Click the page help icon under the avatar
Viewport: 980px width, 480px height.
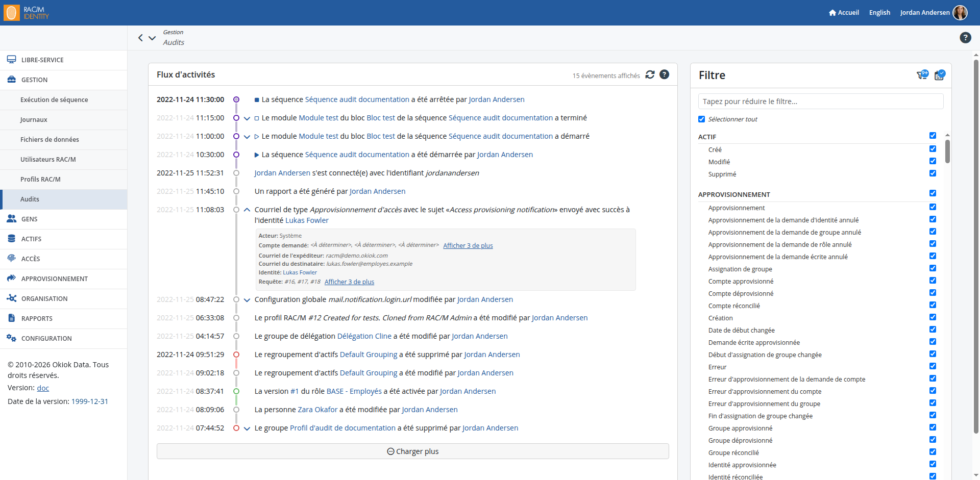tap(965, 37)
